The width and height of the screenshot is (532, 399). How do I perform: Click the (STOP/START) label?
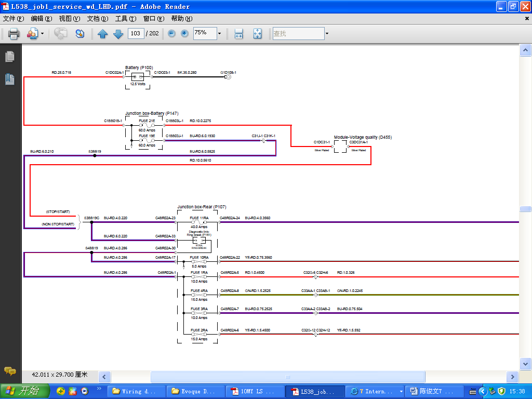[58, 212]
